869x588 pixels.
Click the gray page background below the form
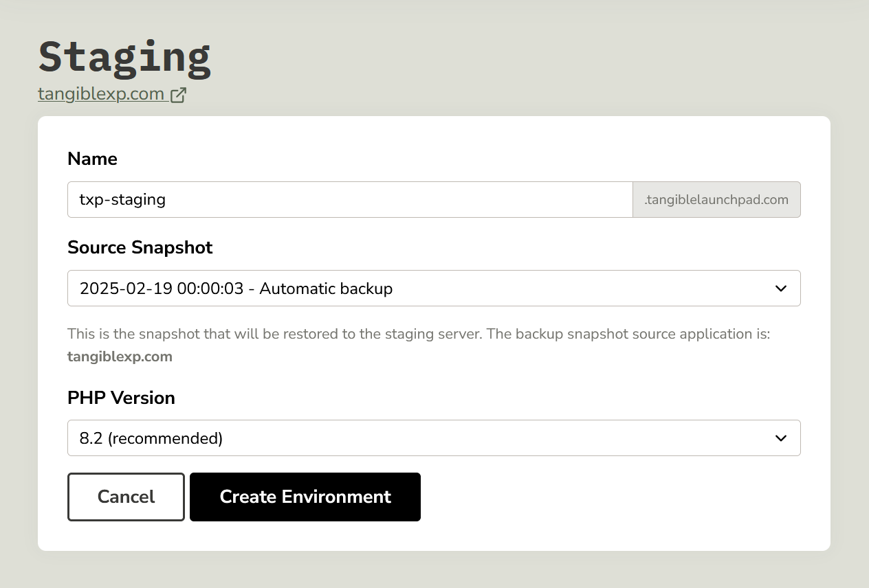[x=434, y=570]
